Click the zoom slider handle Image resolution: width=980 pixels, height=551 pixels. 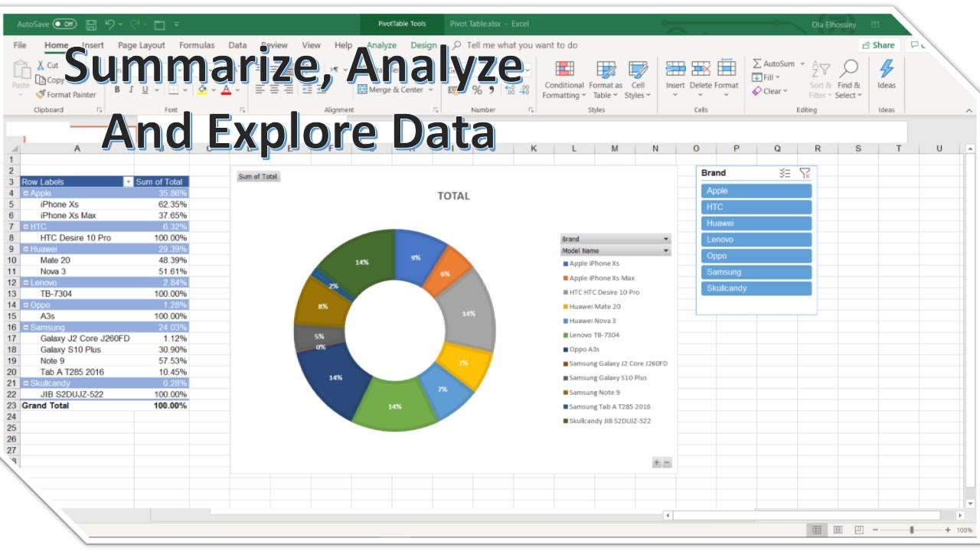click(x=911, y=530)
